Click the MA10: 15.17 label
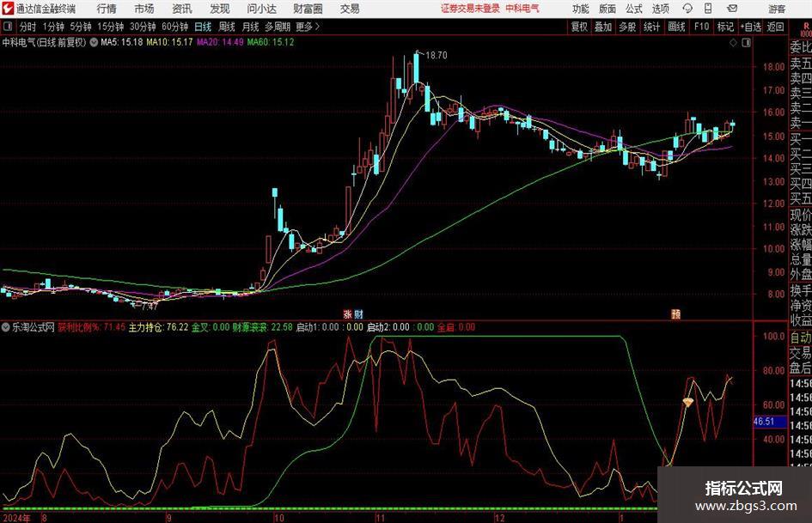 [x=169, y=42]
